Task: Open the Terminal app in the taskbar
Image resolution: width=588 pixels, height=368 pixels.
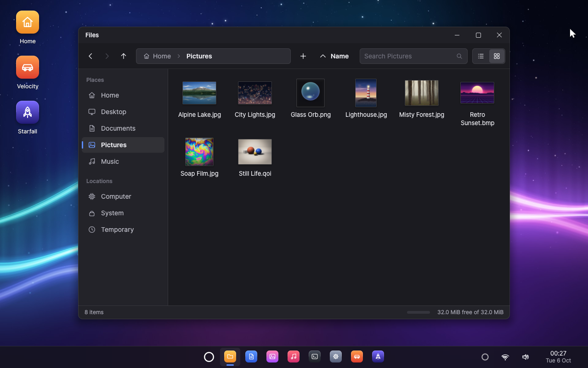Action: [x=315, y=356]
